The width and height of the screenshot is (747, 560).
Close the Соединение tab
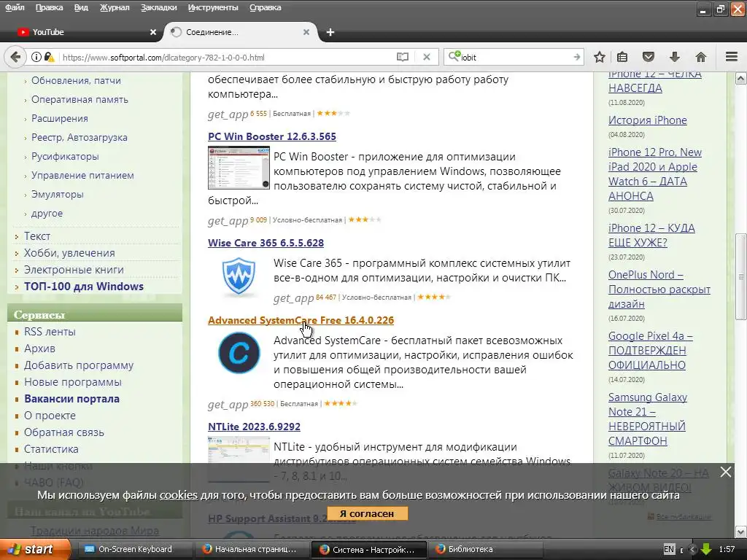[x=306, y=32]
